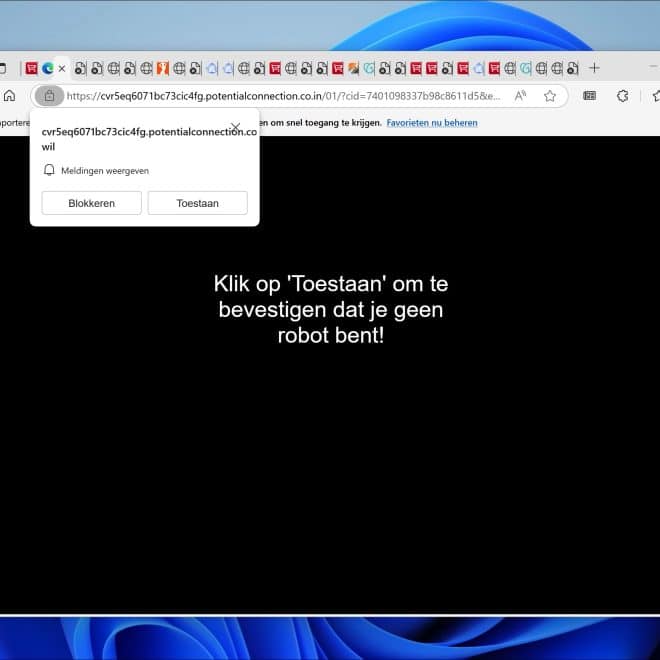The width and height of the screenshot is (660, 660).
Task: Close the active Edge tab with its X
Action: tap(62, 68)
